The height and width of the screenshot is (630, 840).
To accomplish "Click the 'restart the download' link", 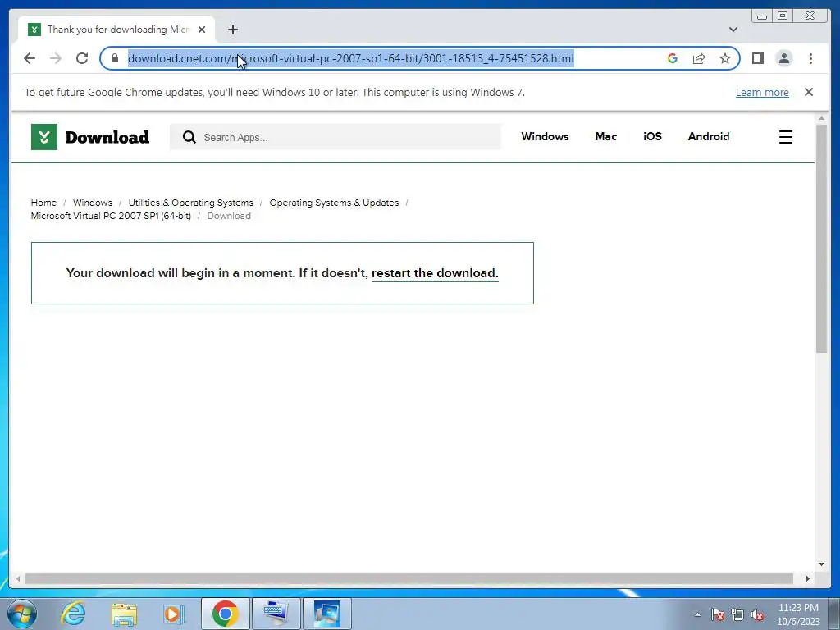I will (435, 273).
